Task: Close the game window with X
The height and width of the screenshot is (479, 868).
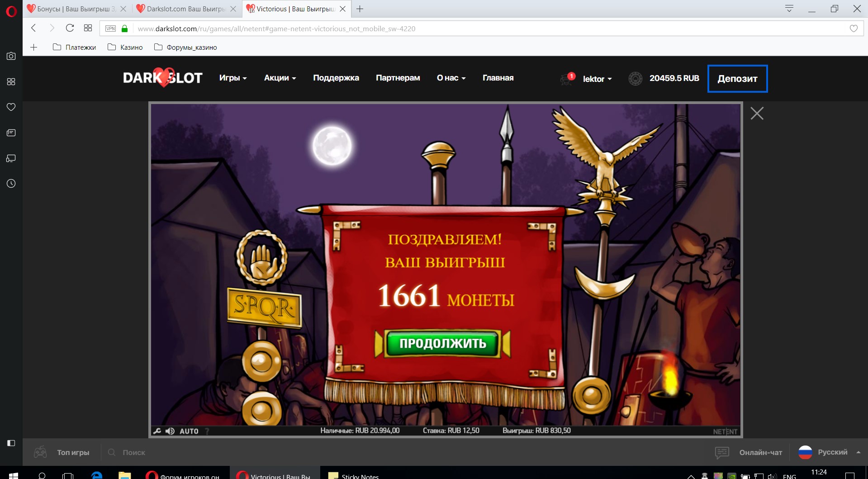Action: point(757,113)
